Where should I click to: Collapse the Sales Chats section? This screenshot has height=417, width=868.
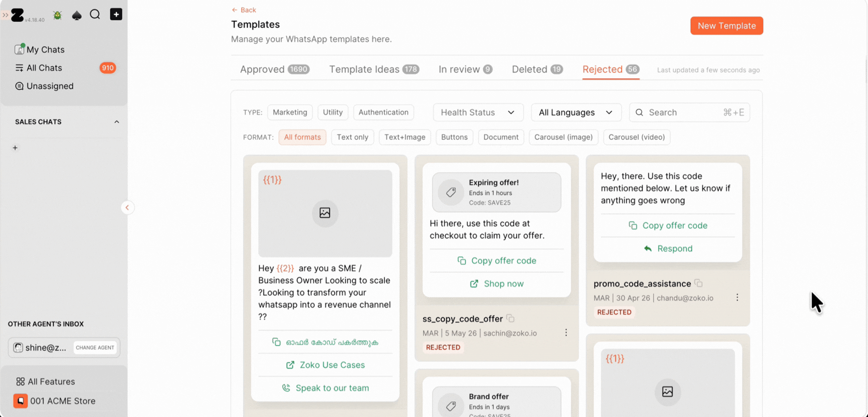tap(117, 122)
